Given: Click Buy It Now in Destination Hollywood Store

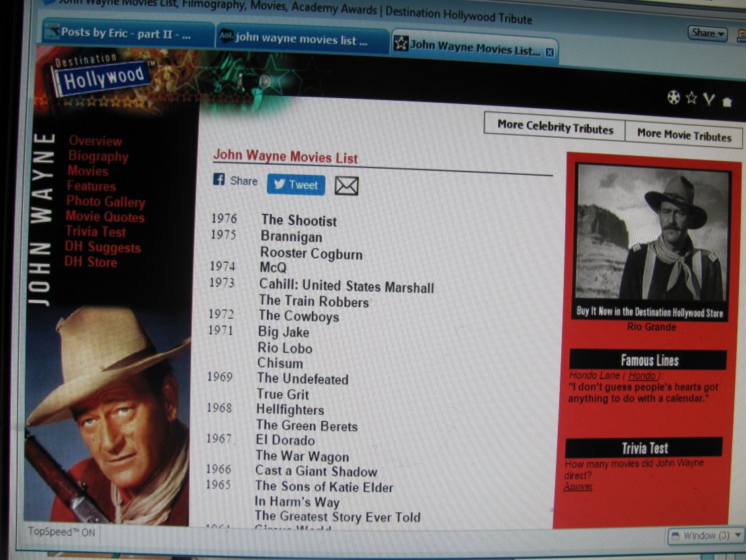Looking at the screenshot, I should point(649,312).
